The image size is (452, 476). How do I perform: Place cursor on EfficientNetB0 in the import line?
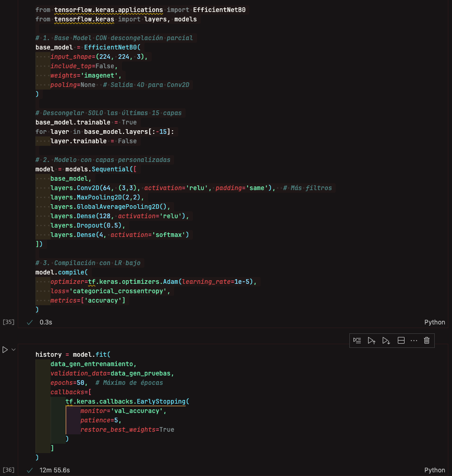pyautogui.click(x=219, y=10)
